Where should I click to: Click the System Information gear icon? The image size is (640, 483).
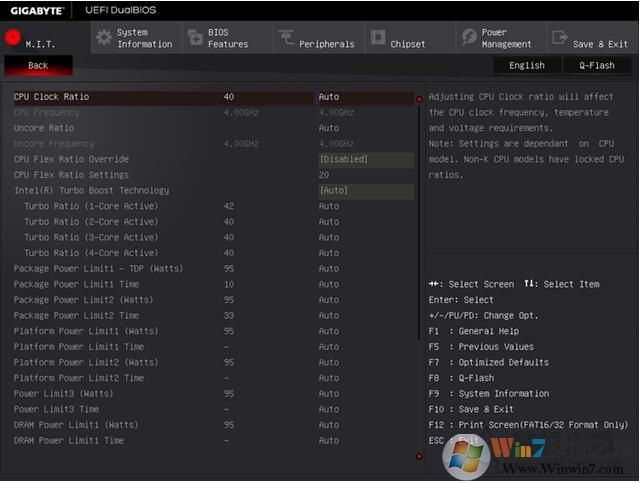tap(103, 38)
